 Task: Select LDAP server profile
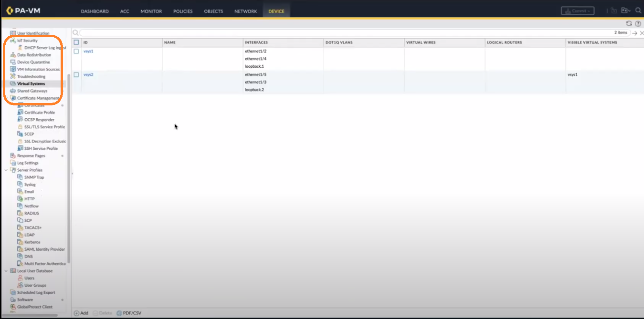pos(30,235)
